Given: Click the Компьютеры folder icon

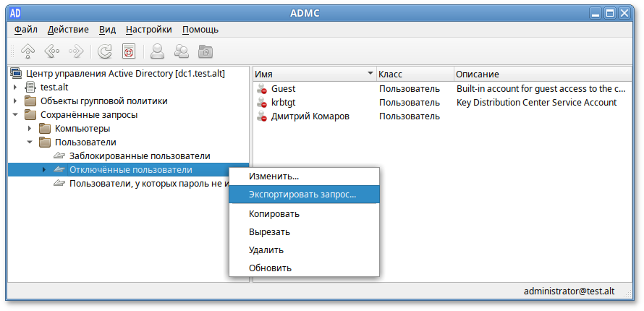Looking at the screenshot, I should click(45, 129).
